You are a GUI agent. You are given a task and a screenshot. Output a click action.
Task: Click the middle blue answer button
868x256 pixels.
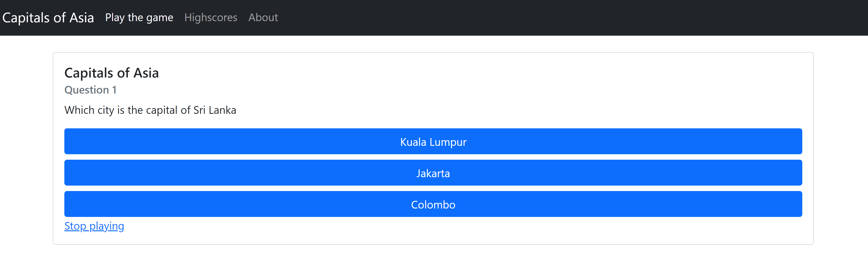click(x=433, y=173)
